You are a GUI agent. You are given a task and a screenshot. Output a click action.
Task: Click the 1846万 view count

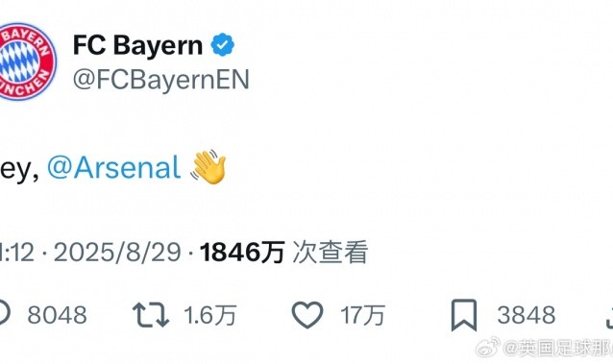click(242, 253)
